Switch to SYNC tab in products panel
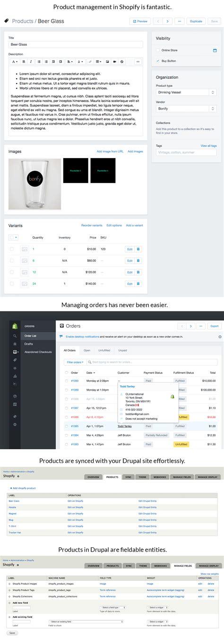Screen dimensions: 224x644 (x=129, y=477)
